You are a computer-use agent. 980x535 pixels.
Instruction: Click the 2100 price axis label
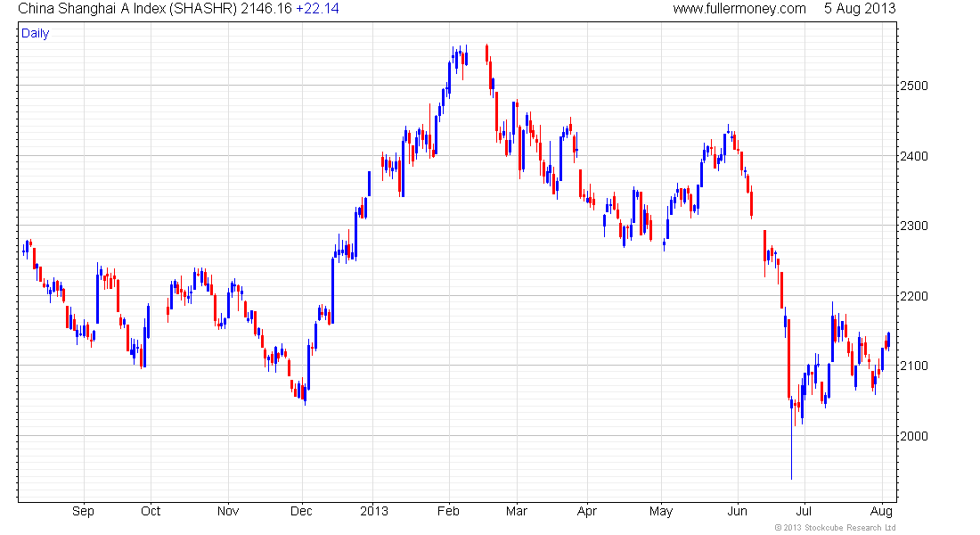[x=914, y=366]
